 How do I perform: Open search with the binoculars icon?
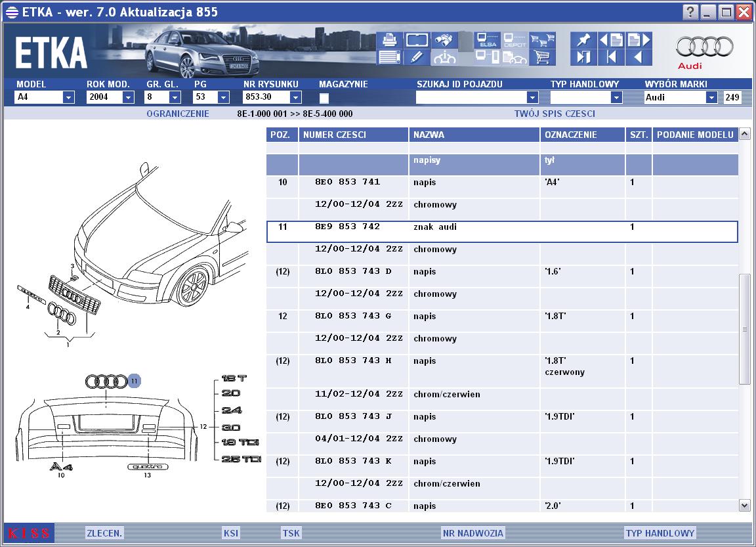[444, 39]
